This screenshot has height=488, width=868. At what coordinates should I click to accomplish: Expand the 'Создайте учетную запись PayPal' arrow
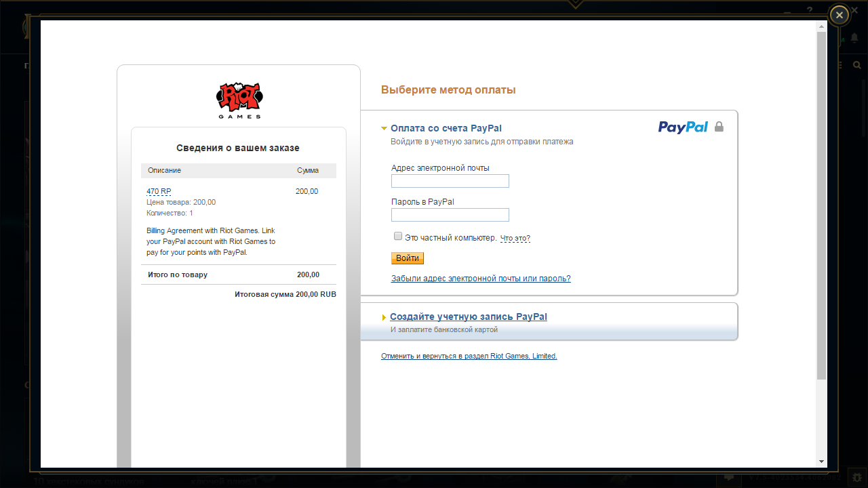(x=384, y=317)
